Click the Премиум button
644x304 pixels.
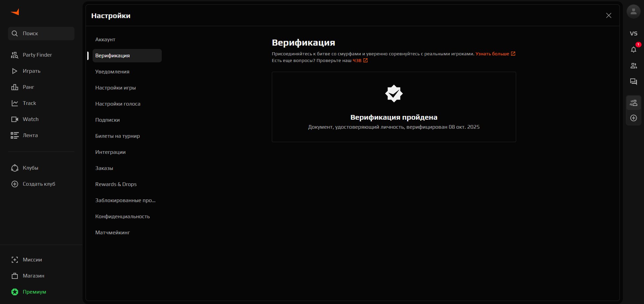pyautogui.click(x=34, y=292)
